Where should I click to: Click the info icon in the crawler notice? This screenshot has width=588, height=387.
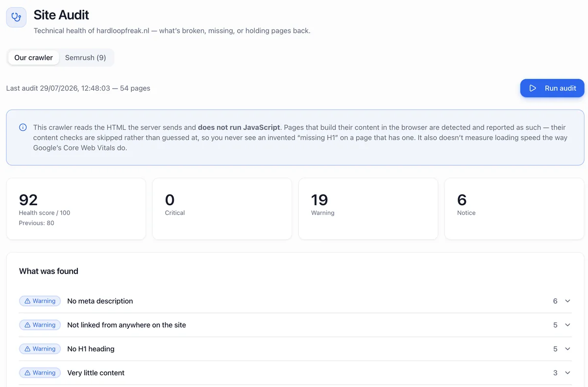coord(23,127)
